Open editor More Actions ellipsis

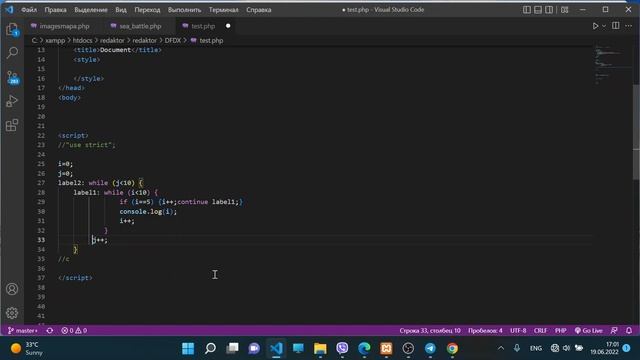629,26
